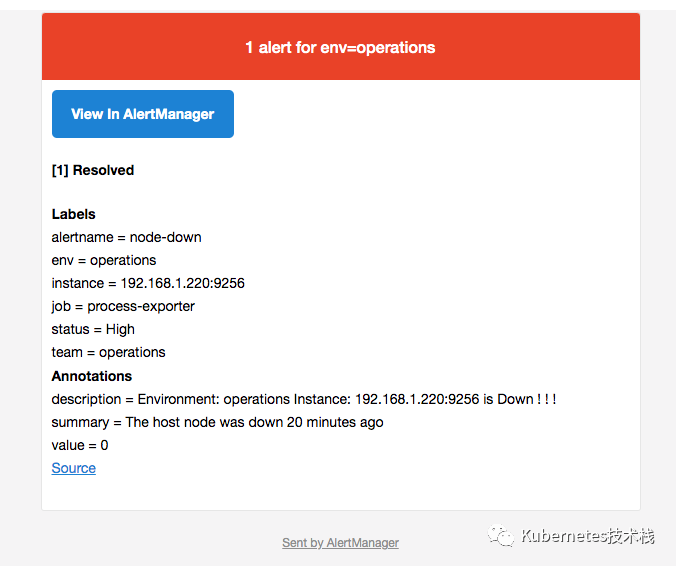Screen dimensions: 676x566
Task: Select the 'alertname = node-down' label line
Action: 127,237
